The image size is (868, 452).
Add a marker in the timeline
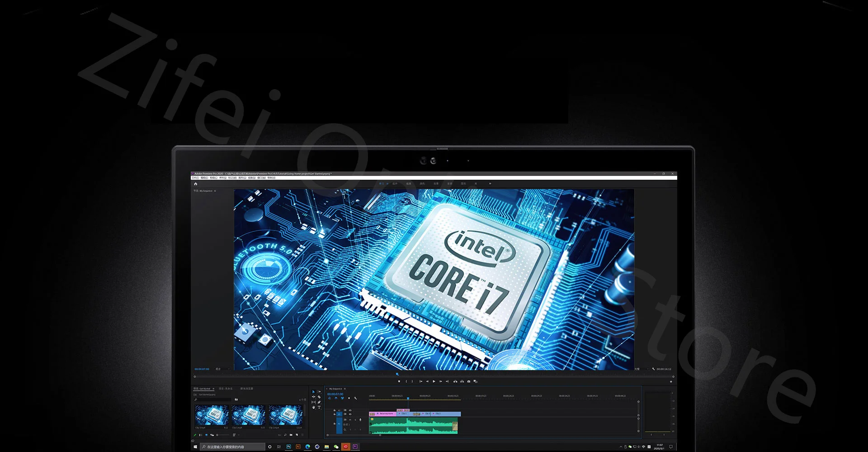click(x=349, y=398)
